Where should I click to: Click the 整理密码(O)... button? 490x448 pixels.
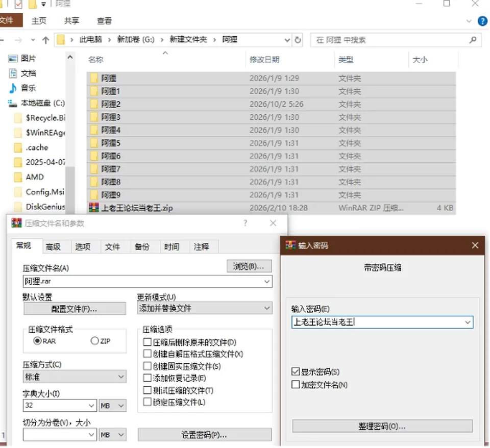point(382,426)
